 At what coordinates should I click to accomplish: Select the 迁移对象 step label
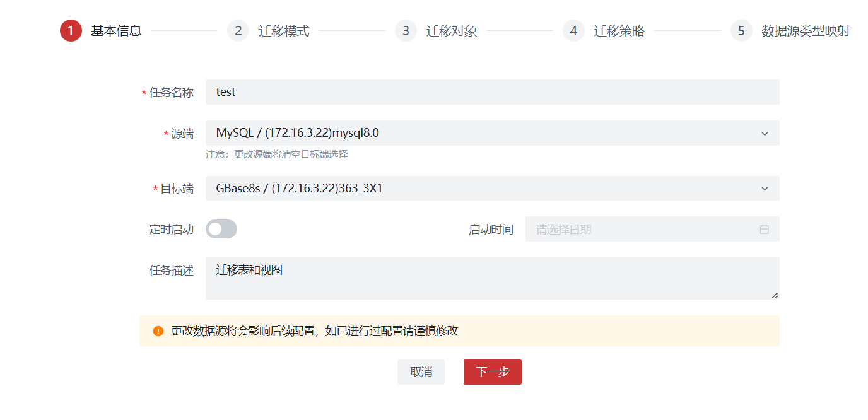(x=452, y=31)
